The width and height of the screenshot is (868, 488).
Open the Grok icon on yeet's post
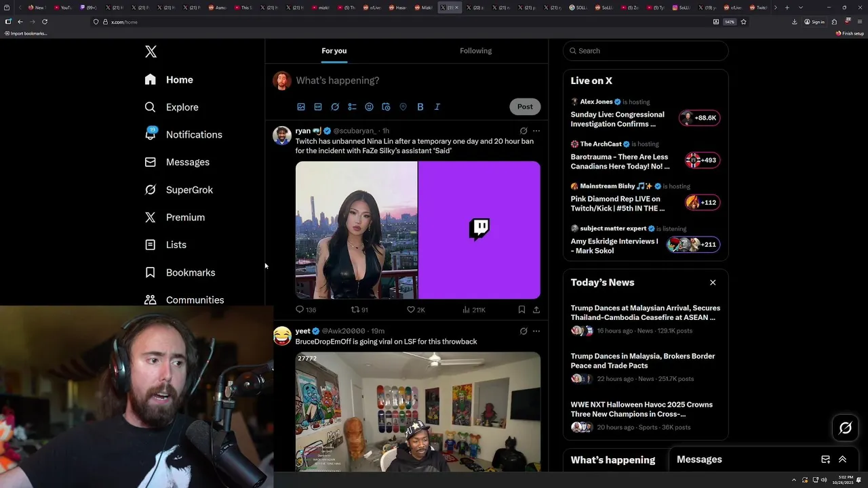click(524, 331)
